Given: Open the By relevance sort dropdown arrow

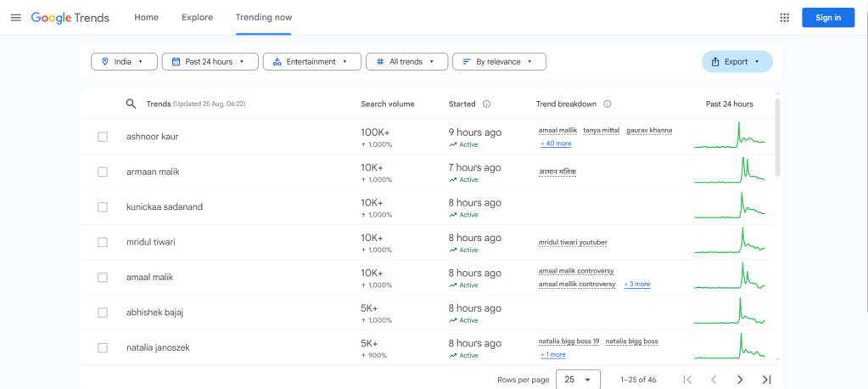Looking at the screenshot, I should click(529, 61).
